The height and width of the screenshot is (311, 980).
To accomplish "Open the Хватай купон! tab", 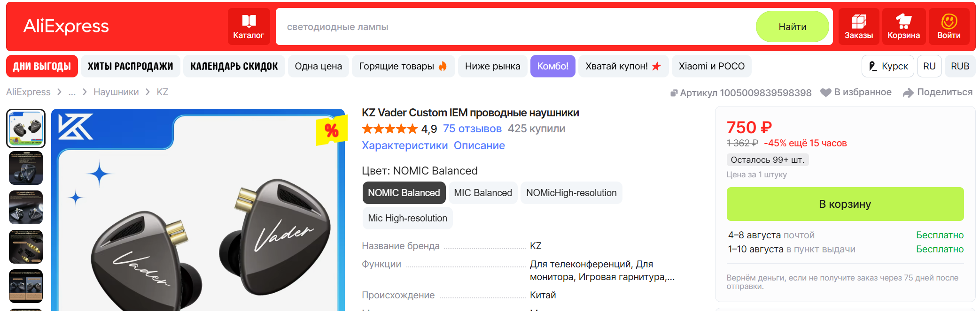I will [623, 66].
